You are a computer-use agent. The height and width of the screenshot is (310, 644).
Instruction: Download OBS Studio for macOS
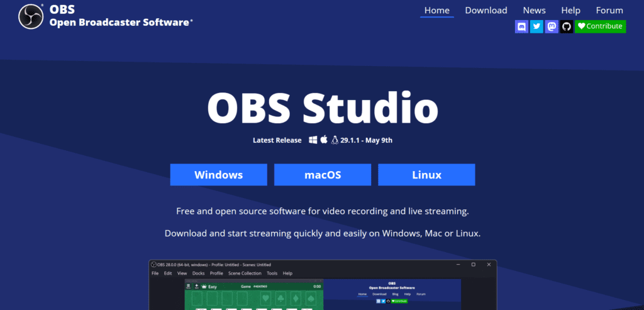point(323,175)
